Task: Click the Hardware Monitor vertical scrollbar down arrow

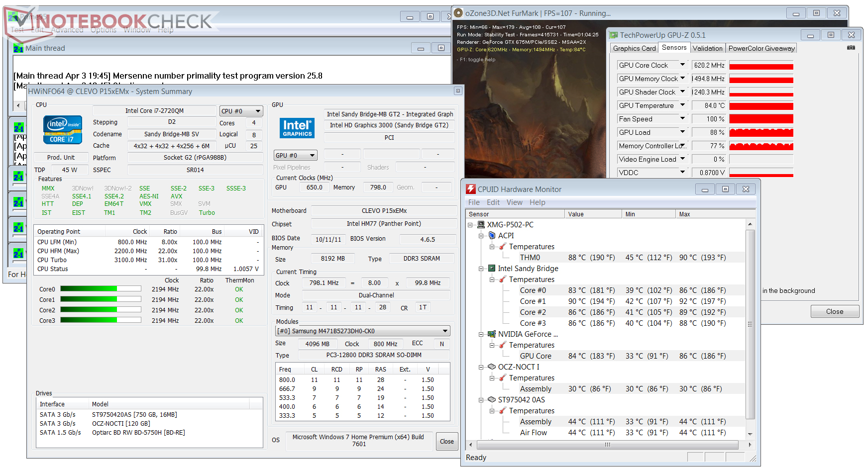Action: (750, 434)
